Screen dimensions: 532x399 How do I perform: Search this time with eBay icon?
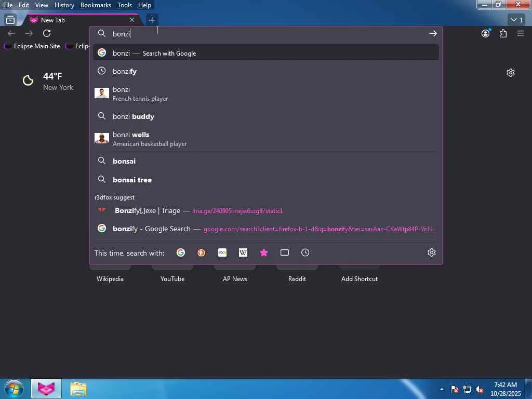coord(222,252)
